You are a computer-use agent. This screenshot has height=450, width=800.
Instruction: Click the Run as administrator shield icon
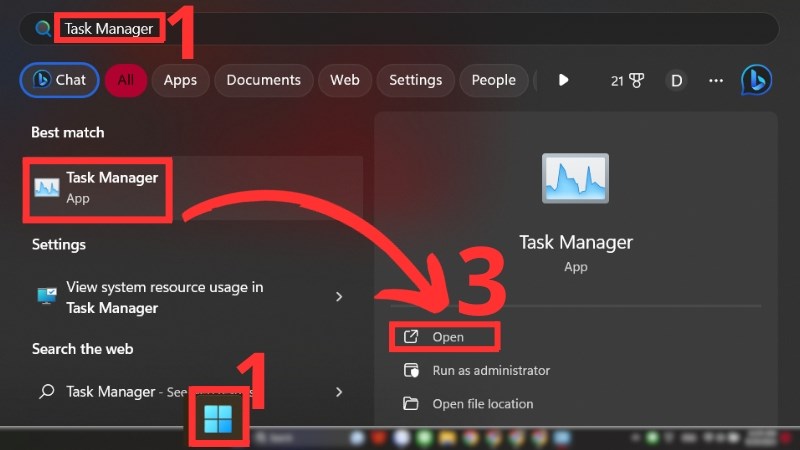[x=411, y=370]
